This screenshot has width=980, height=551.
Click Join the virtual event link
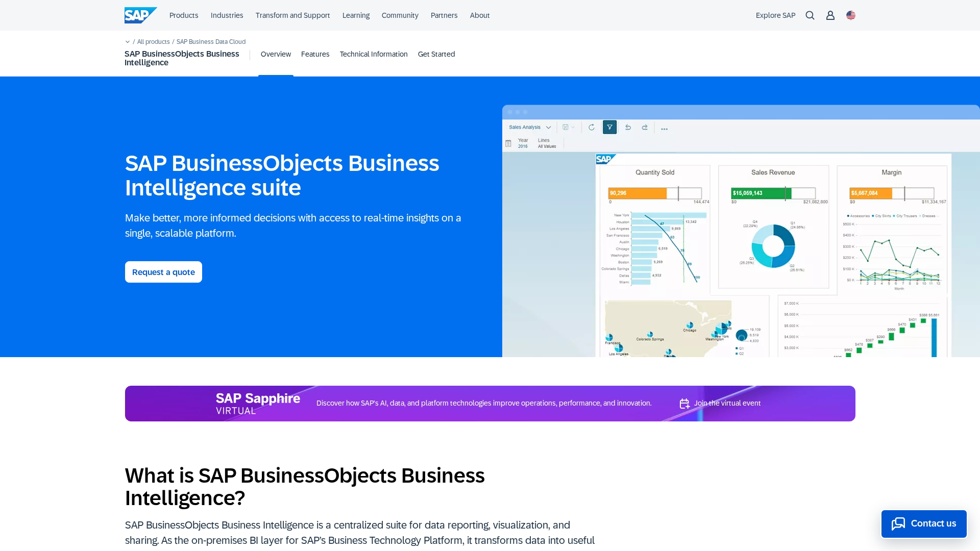(x=727, y=403)
